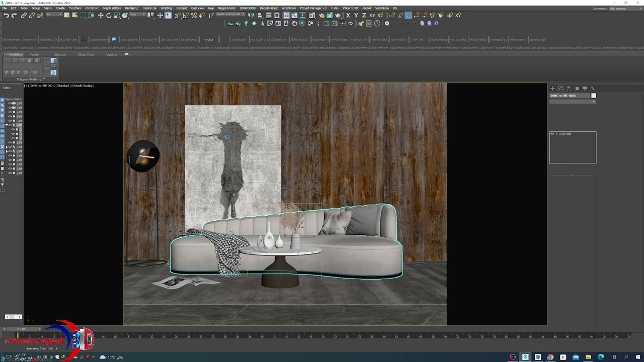Switch to the Populate ribbon tab
Image resolution: width=644 pixels, height=362 pixels.
(111, 54)
